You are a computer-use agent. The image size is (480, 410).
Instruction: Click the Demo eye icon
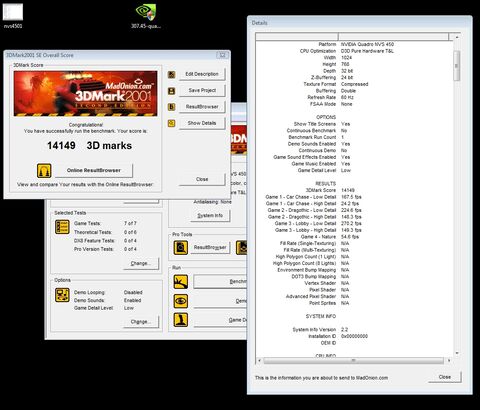click(x=181, y=301)
